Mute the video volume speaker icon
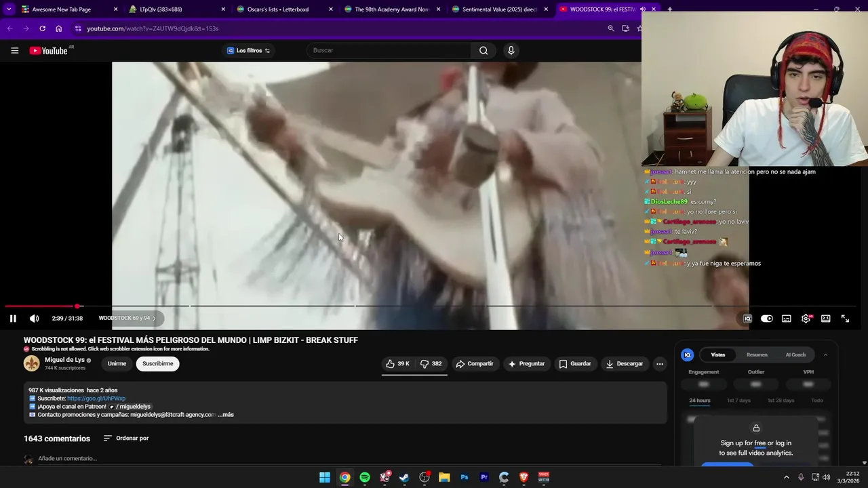Viewport: 868px width, 488px height. [35, 319]
